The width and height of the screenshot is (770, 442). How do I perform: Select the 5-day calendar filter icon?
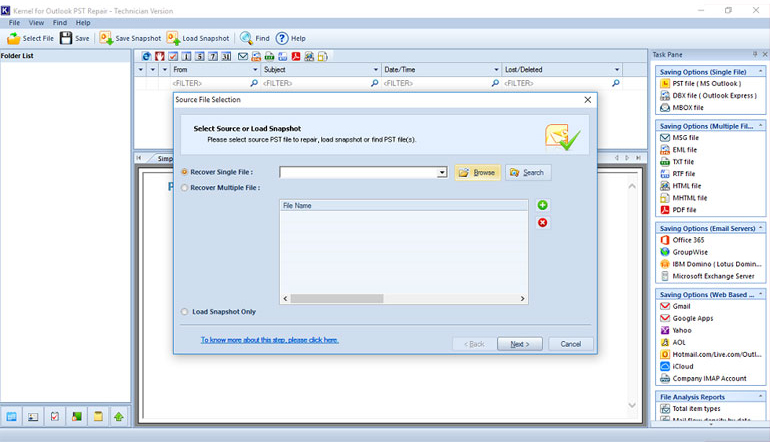199,56
